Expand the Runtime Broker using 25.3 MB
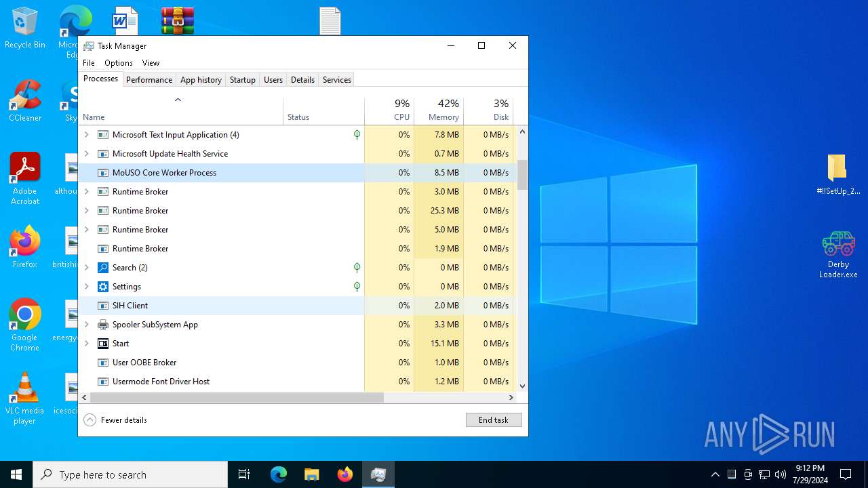This screenshot has height=488, width=868. tap(86, 211)
